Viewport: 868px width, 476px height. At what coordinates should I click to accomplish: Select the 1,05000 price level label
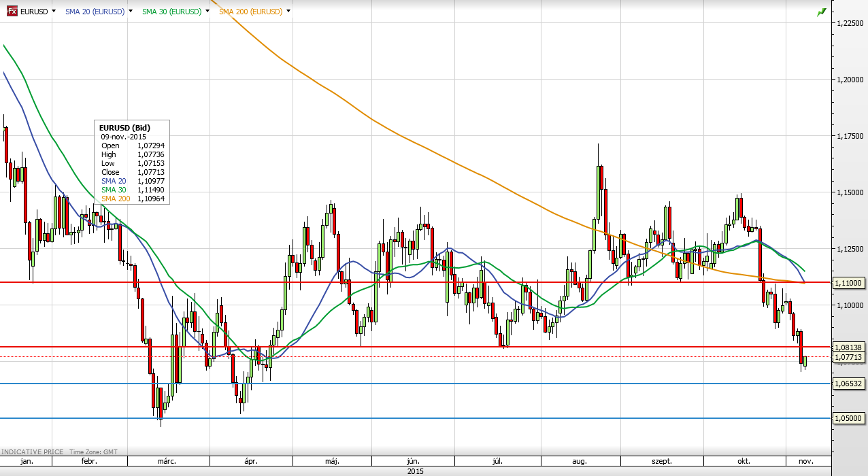[848, 418]
